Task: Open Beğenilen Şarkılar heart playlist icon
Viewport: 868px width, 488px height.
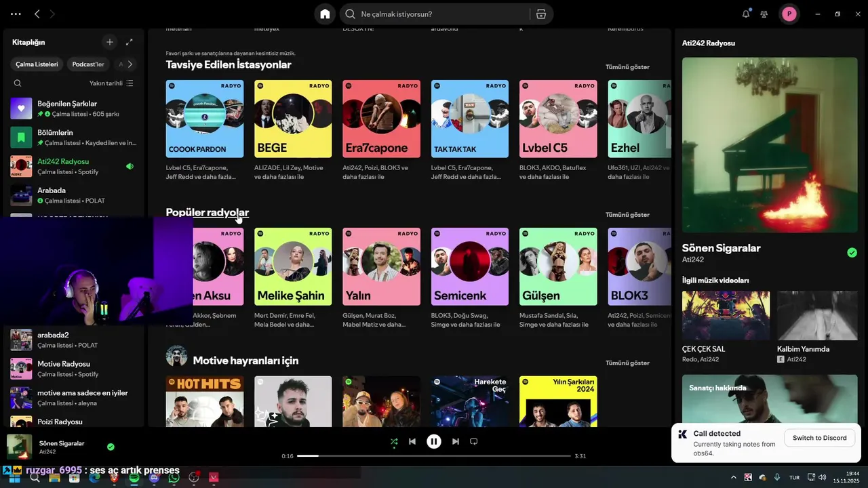Action: click(x=21, y=108)
